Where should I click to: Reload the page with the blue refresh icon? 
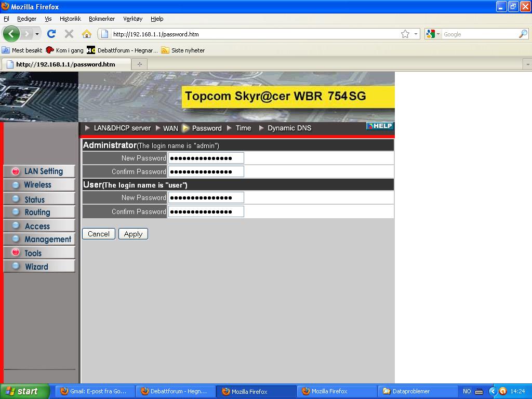tap(51, 34)
